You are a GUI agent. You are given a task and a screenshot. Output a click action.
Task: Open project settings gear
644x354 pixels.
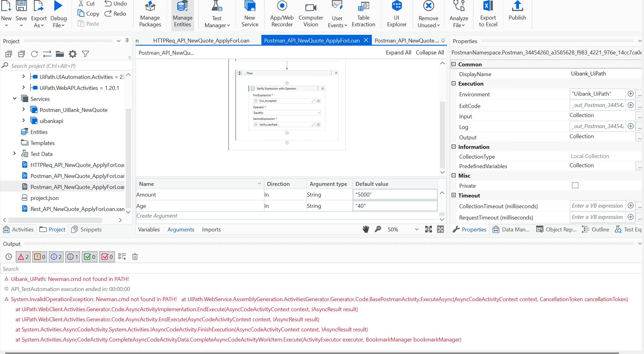click(x=73, y=54)
